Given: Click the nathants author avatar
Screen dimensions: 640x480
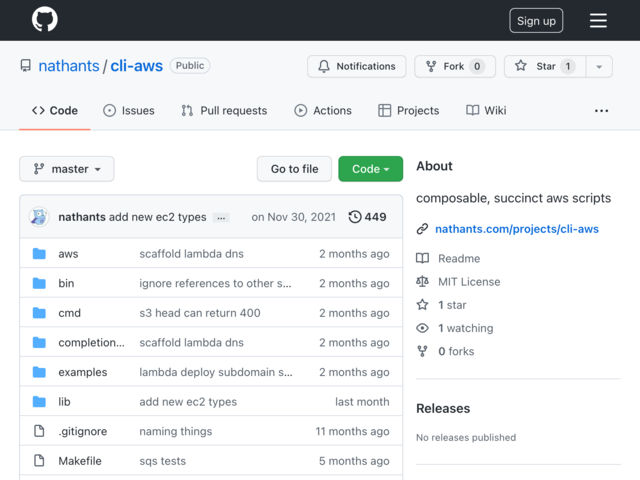Looking at the screenshot, I should (x=39, y=217).
